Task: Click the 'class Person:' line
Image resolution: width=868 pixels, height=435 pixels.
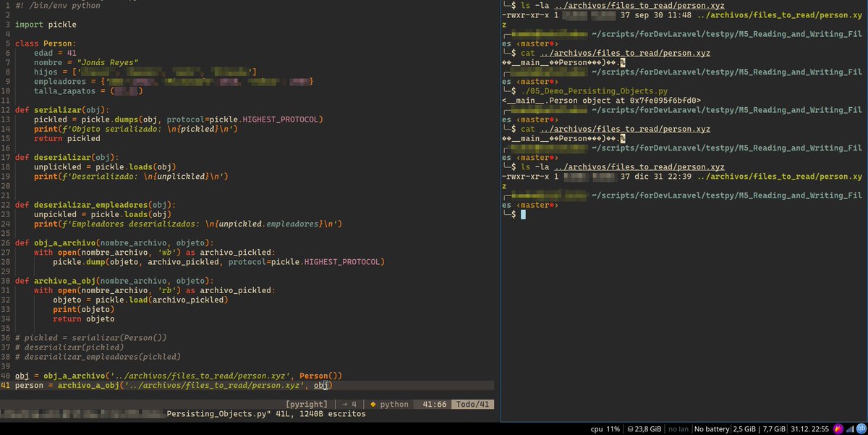Action: click(46, 43)
